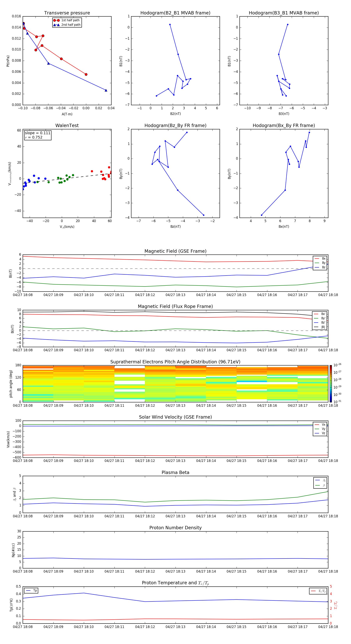Select the 'Proton Temperature and Te/Tp' title
This screenshot has height=644, width=351.
(175, 583)
